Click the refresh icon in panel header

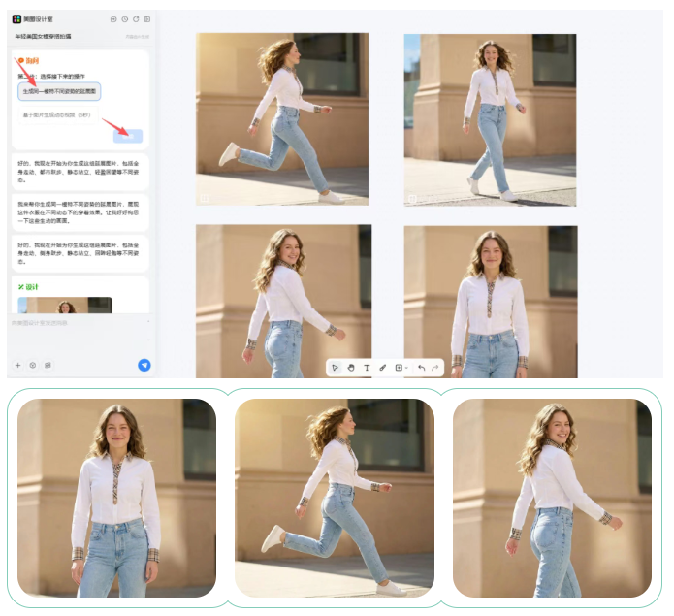click(136, 18)
